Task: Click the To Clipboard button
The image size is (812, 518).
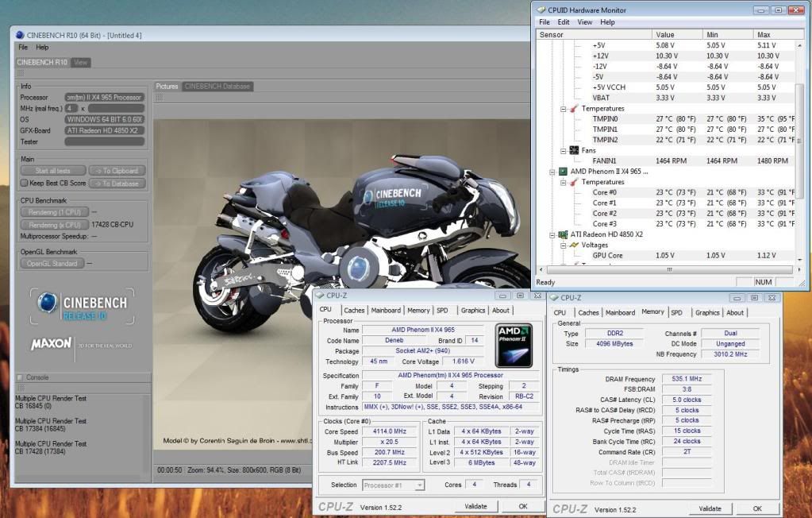Action: click(117, 171)
